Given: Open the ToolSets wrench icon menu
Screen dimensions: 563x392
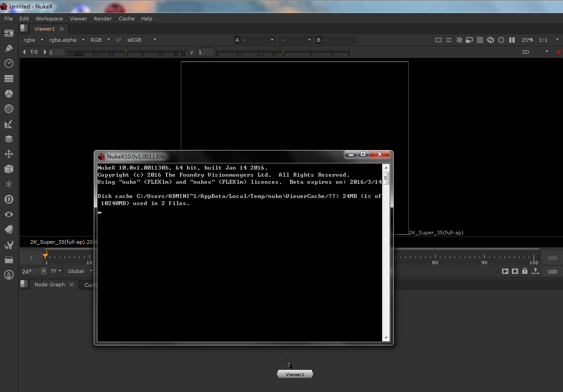Looking at the screenshot, I should [9, 245].
